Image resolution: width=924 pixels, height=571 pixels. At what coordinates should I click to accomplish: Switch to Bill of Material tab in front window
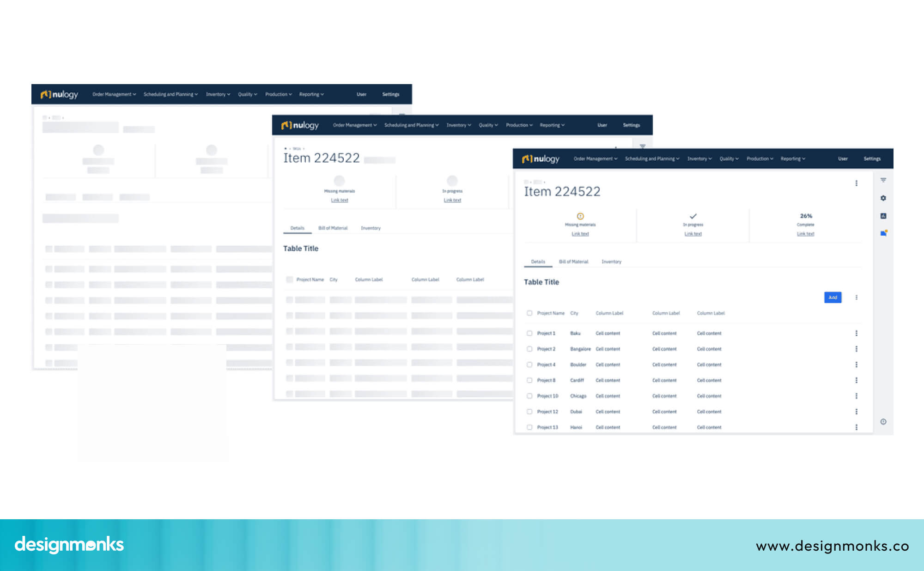(573, 262)
